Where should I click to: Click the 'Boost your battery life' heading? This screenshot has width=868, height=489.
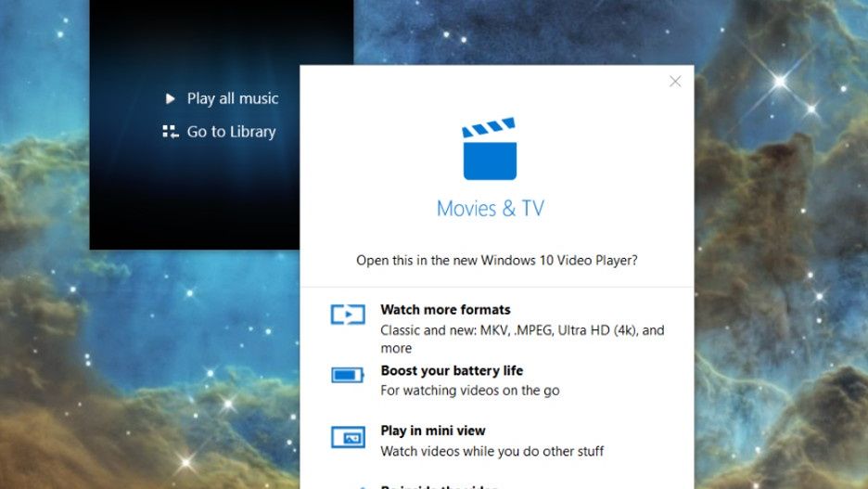(452, 370)
